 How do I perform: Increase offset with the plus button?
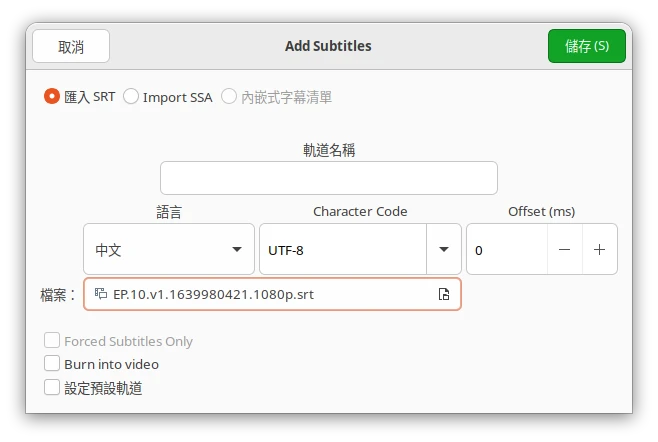click(599, 250)
